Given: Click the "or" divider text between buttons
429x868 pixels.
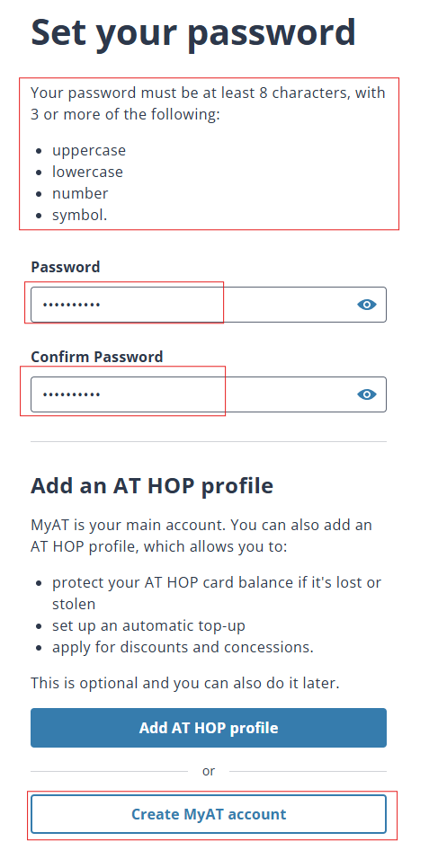Looking at the screenshot, I should point(209,771).
